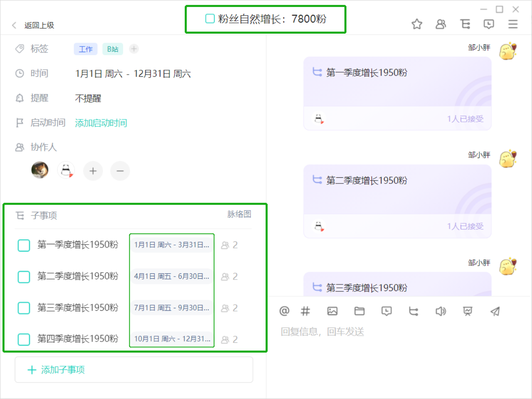Select the B站 tag
532x399 pixels.
coord(112,49)
